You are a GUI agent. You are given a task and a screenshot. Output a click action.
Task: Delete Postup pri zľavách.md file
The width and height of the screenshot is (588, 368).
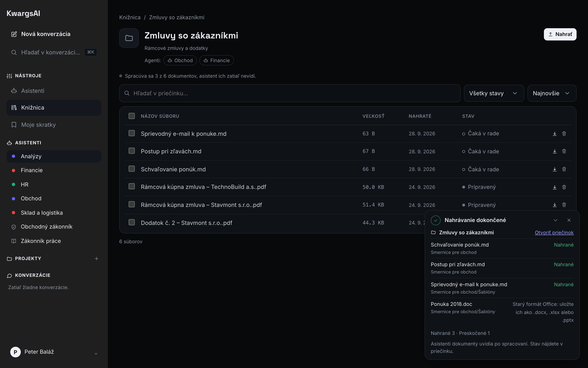click(x=564, y=151)
